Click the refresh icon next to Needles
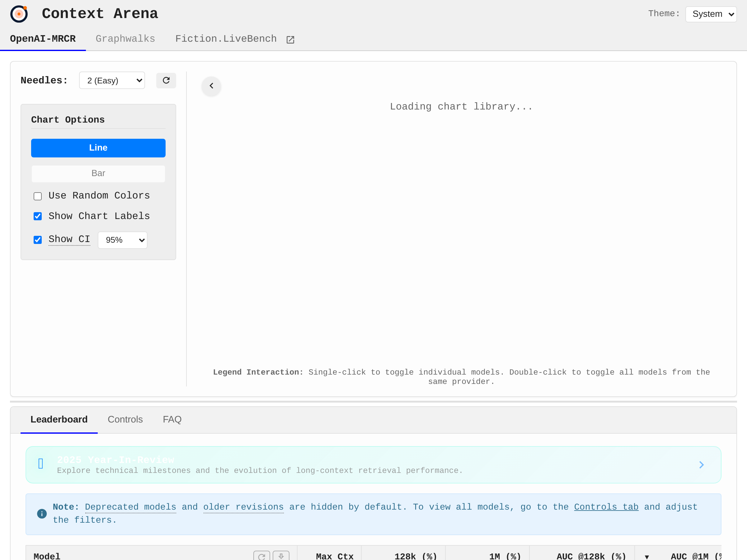Viewport: 747px width, 560px height. pyautogui.click(x=166, y=80)
